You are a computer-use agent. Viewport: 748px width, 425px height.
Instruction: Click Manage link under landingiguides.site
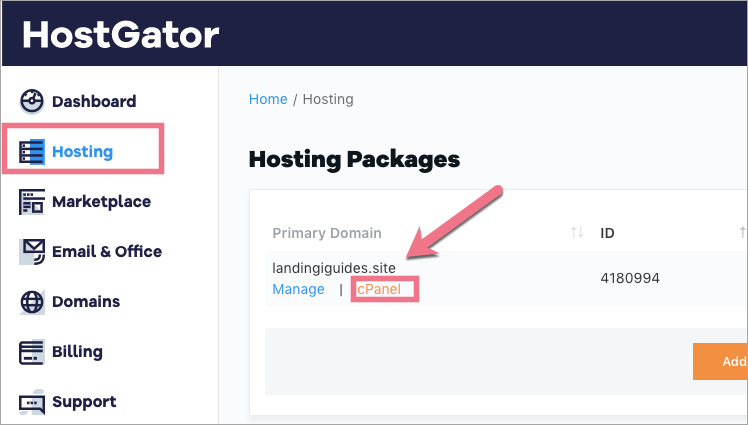[x=298, y=289]
